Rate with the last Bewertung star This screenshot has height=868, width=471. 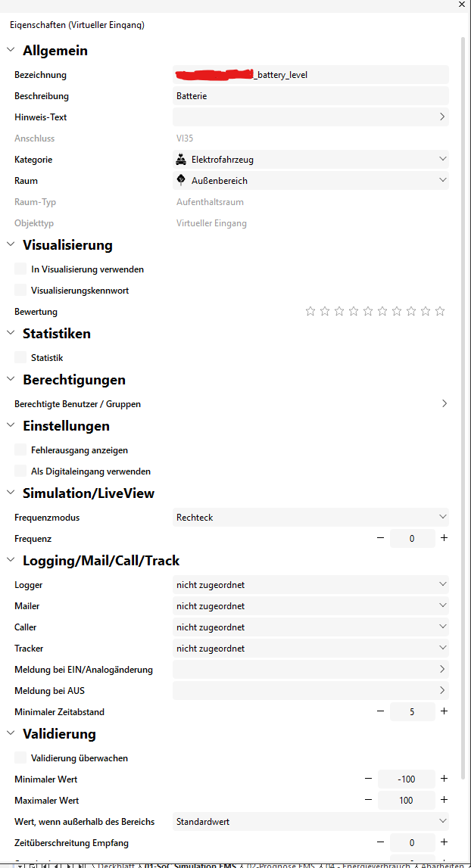pyautogui.click(x=440, y=311)
